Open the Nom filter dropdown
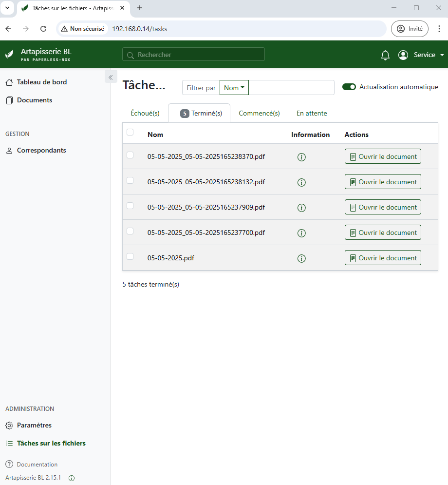This screenshot has width=448, height=485. coord(234,88)
